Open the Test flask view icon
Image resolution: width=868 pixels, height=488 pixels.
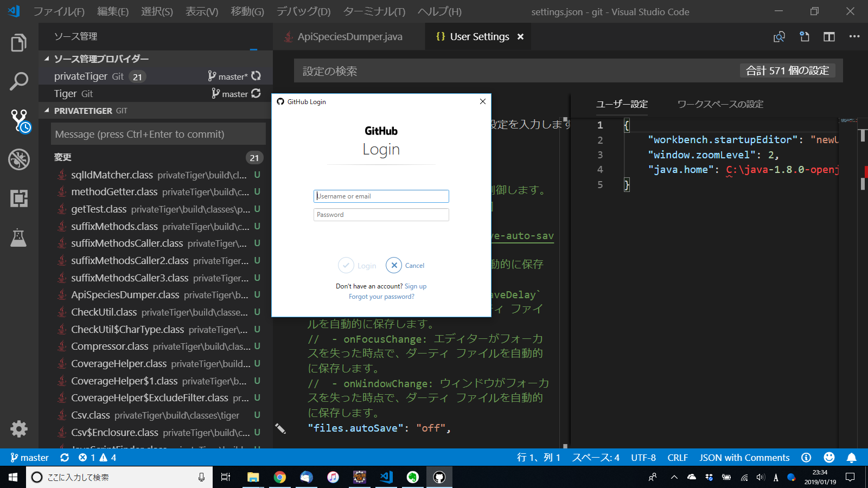19,237
